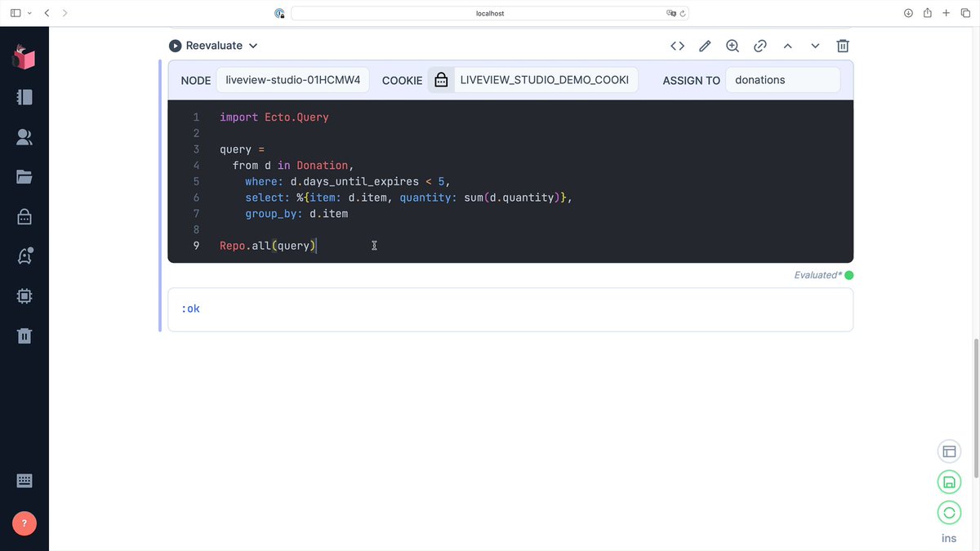Open the files folder panel icon

click(24, 176)
